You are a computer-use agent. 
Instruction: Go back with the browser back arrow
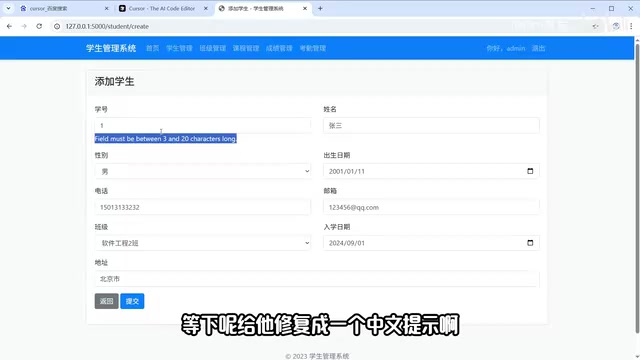(x=9, y=26)
